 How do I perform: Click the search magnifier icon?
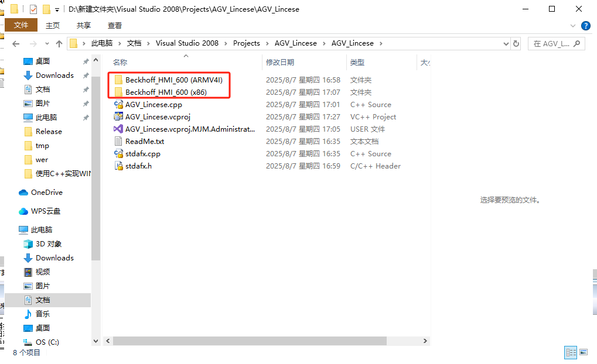pyautogui.click(x=577, y=44)
